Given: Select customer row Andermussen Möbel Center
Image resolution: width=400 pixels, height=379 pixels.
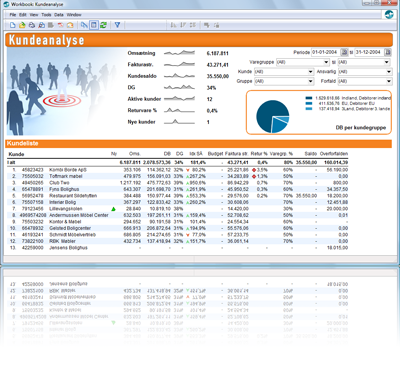Looking at the screenshot, I should pyautogui.click(x=178, y=215).
